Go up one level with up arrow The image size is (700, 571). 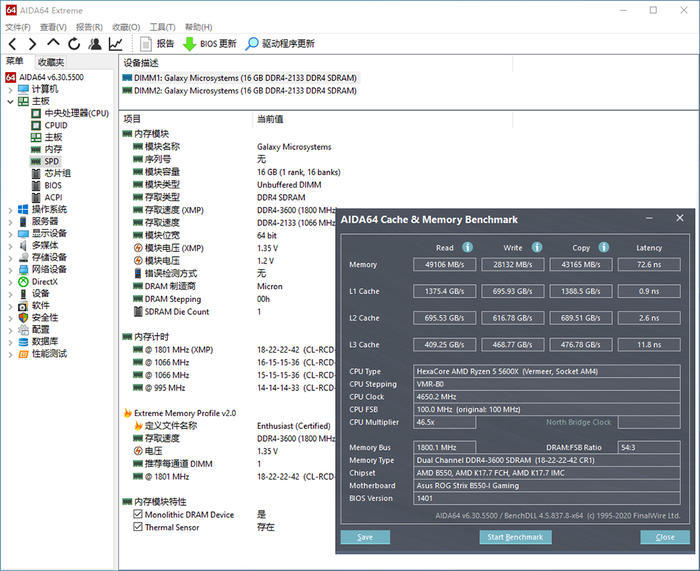(53, 43)
